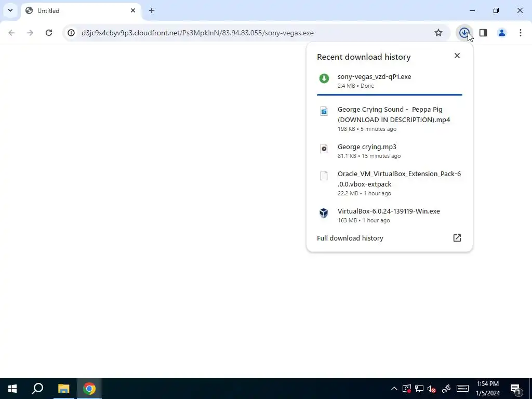Viewport: 532px width, 399px height.
Task: Select the Untitled tab
Action: pyautogui.click(x=81, y=11)
